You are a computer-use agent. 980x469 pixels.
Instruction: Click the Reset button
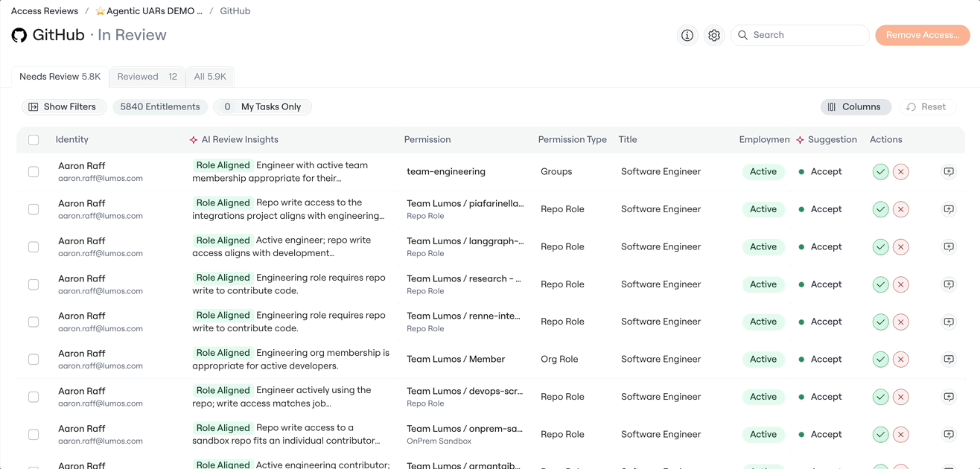coord(927,107)
